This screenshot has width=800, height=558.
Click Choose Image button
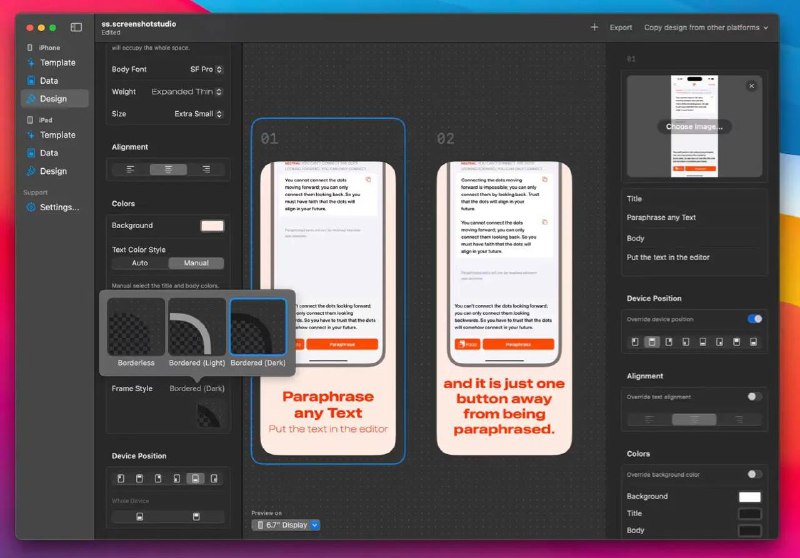point(694,127)
